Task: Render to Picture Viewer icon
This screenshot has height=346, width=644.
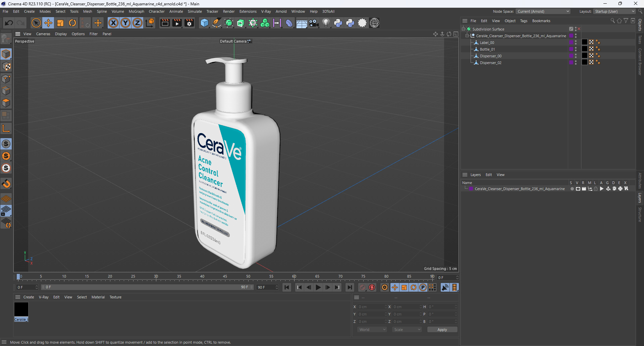Action: 177,23
